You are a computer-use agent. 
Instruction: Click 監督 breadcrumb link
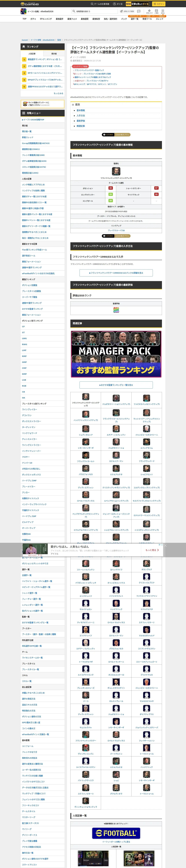tap(59, 40)
